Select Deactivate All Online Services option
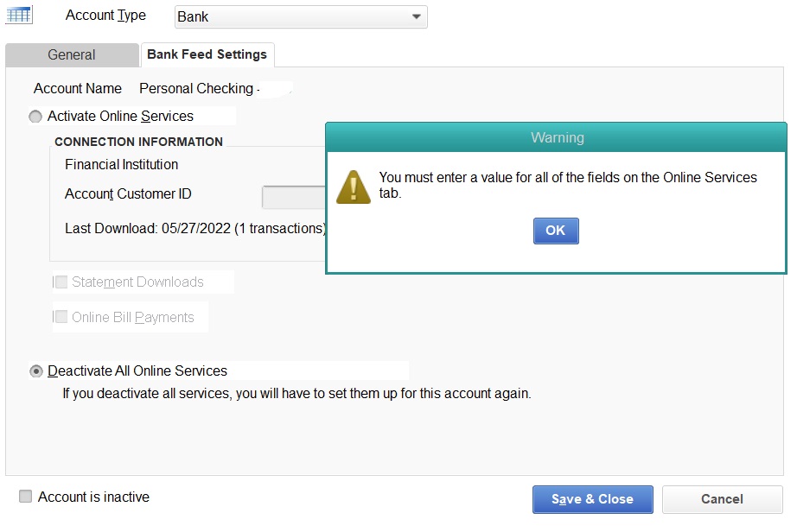 tap(35, 370)
